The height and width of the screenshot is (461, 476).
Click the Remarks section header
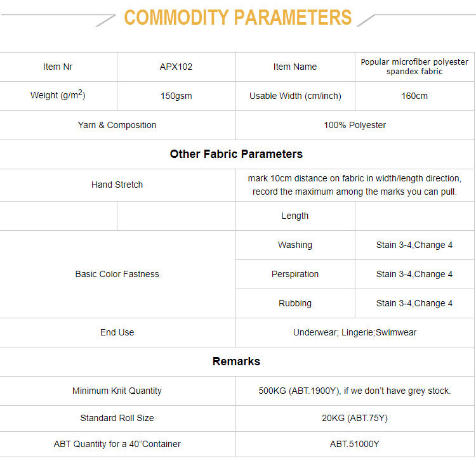(236, 361)
